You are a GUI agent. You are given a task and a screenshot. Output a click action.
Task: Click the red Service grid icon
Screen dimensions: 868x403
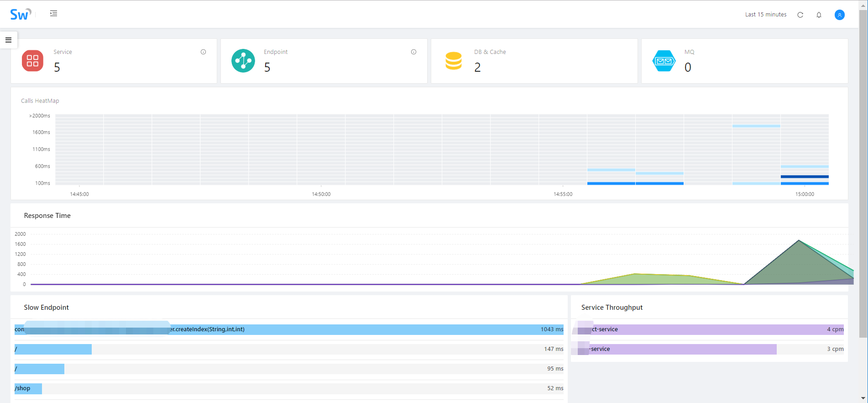pyautogui.click(x=32, y=61)
